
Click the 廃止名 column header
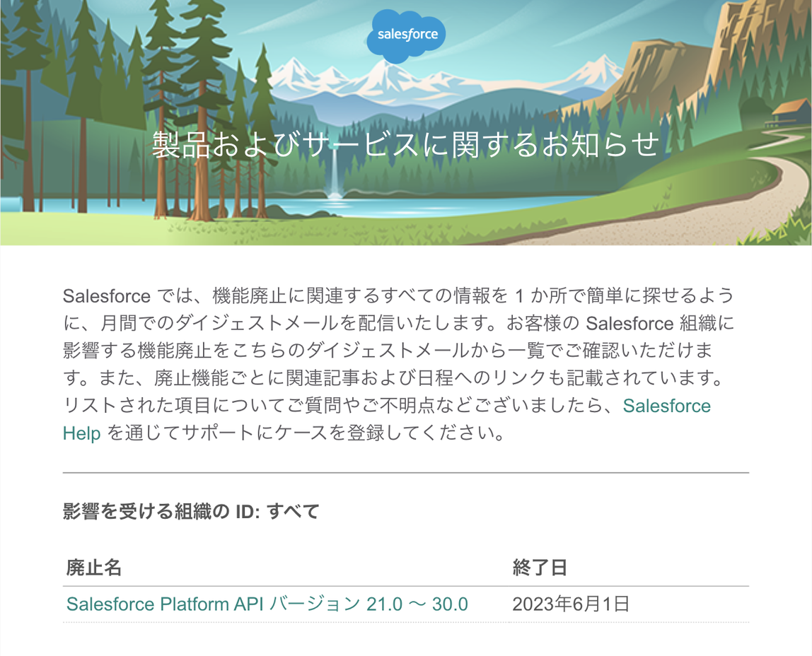(x=94, y=568)
